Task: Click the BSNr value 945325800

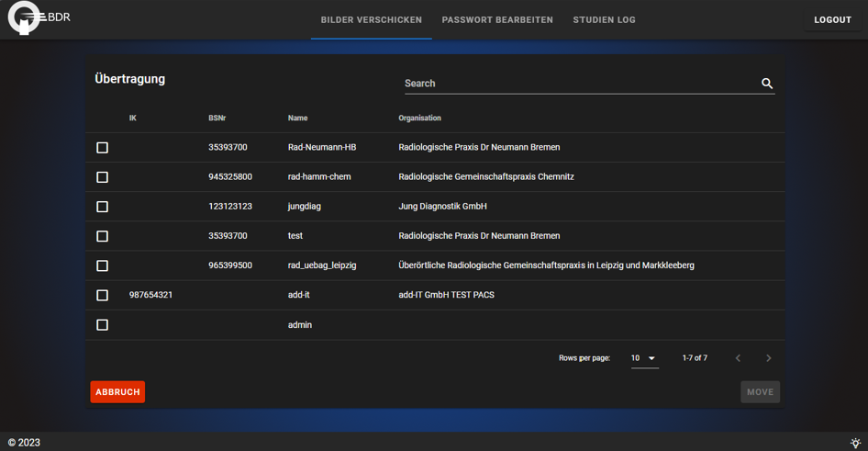Action: (230, 176)
